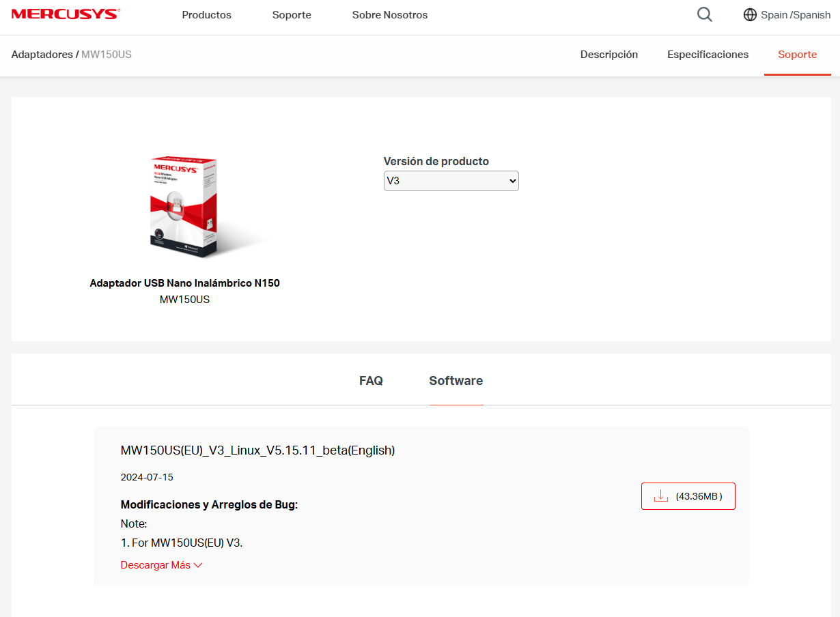The width and height of the screenshot is (840, 617).
Task: Click the 'Modificaciones y Arreglos de Bug:' heading
Action: tap(209, 505)
